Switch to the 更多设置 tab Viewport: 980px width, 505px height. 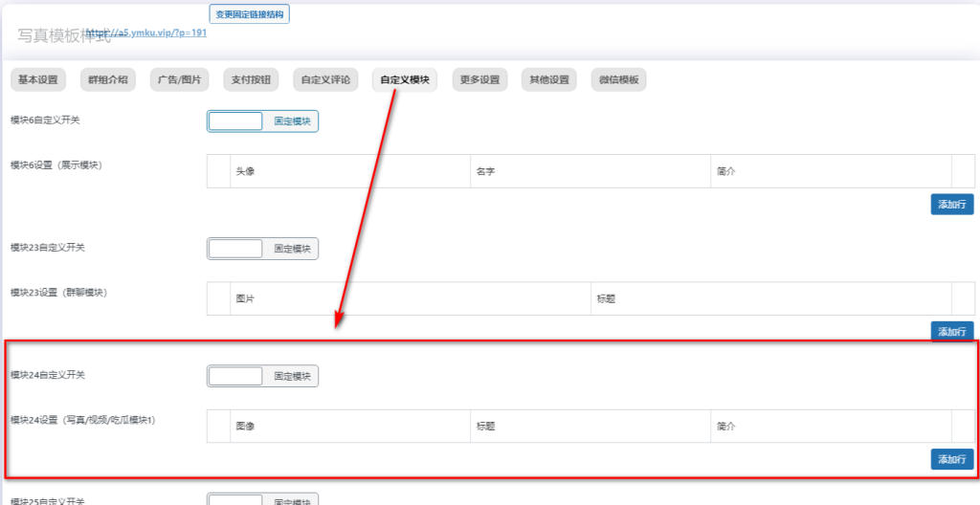coord(479,80)
